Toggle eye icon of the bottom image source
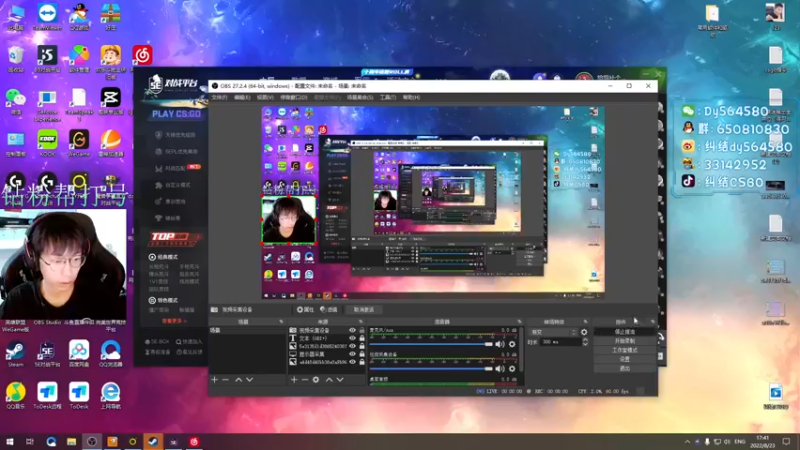The height and width of the screenshot is (450, 800). tap(352, 362)
